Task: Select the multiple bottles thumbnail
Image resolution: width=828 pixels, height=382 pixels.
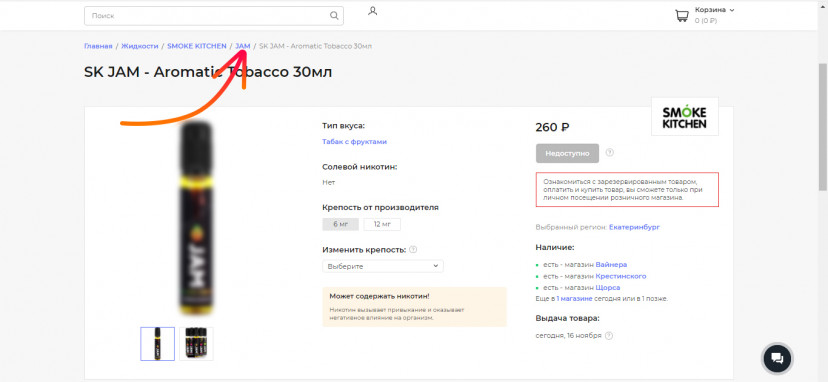Action: tap(196, 344)
